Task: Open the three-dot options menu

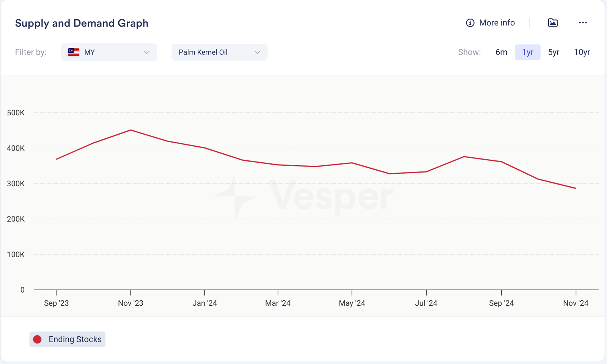Action: tap(583, 23)
